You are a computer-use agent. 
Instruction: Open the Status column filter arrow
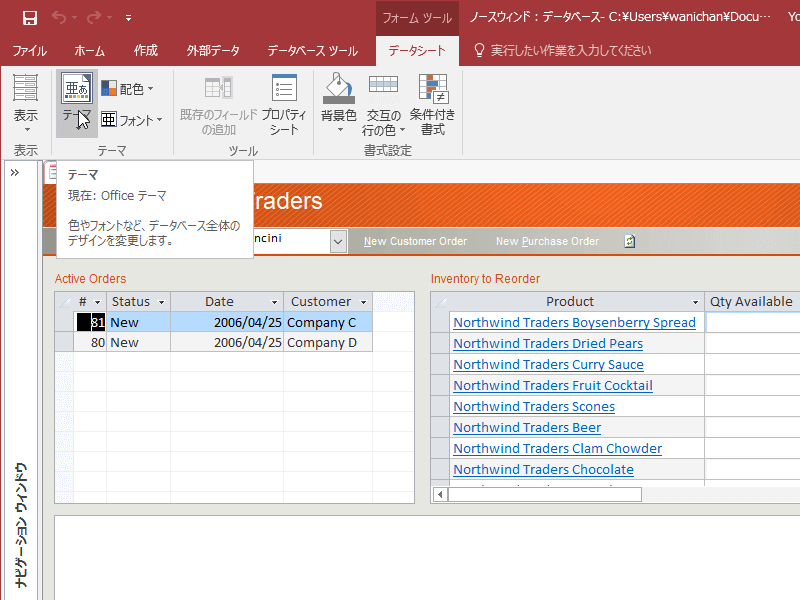[x=162, y=302]
